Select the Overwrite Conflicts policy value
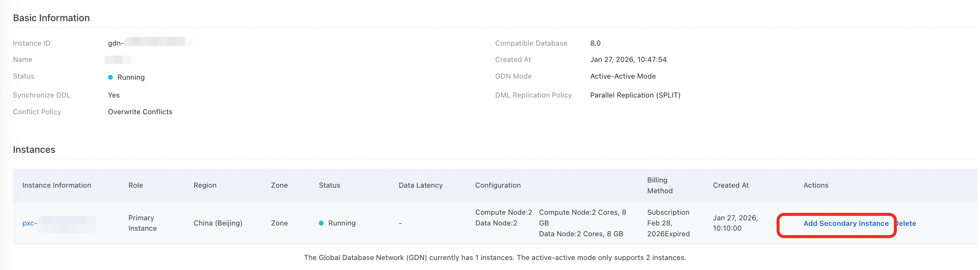 (x=140, y=112)
